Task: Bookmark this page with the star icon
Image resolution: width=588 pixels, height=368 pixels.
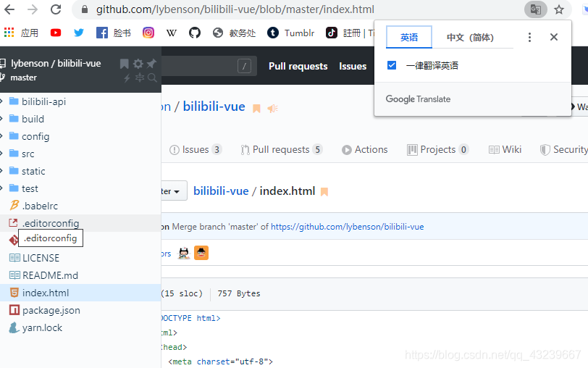Action: tap(559, 9)
